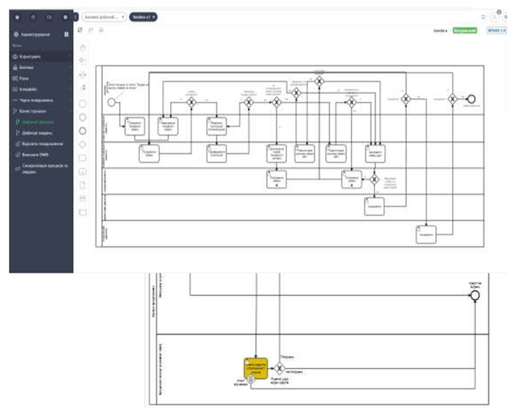Open the Безпека menu item
Image resolution: width=519 pixels, height=420 pixels.
(x=41, y=67)
